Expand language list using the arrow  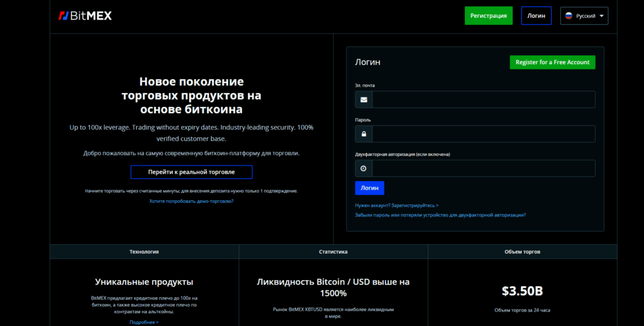coord(602,16)
